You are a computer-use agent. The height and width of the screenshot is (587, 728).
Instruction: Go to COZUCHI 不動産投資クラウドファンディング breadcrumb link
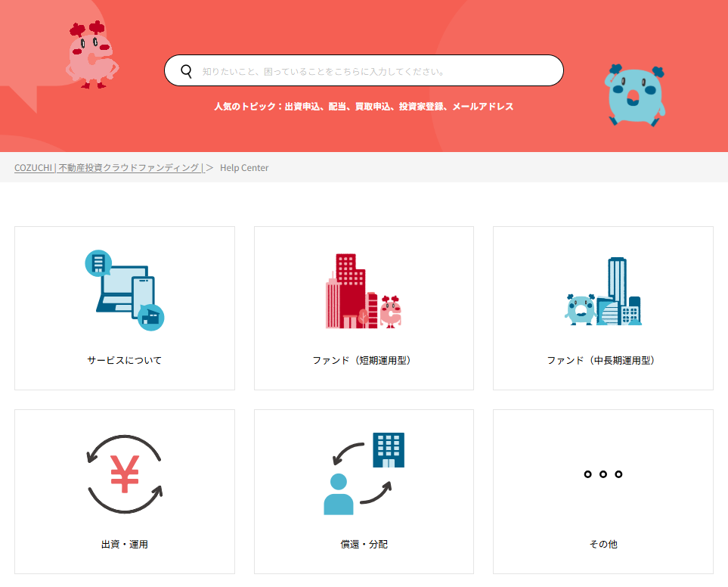coord(109,168)
